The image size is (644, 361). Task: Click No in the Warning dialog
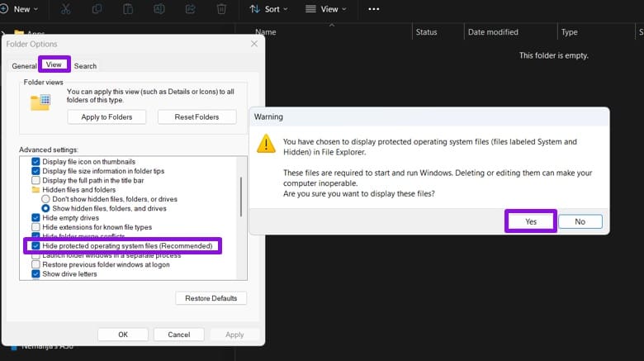pos(580,221)
